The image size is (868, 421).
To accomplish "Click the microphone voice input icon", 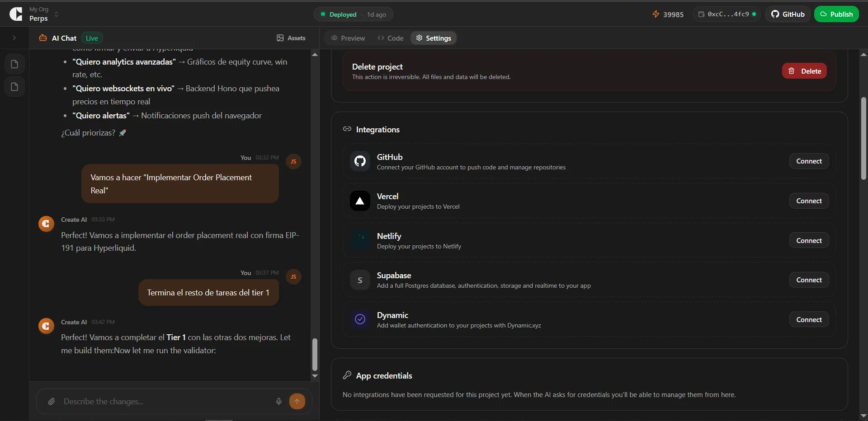I will 279,402.
